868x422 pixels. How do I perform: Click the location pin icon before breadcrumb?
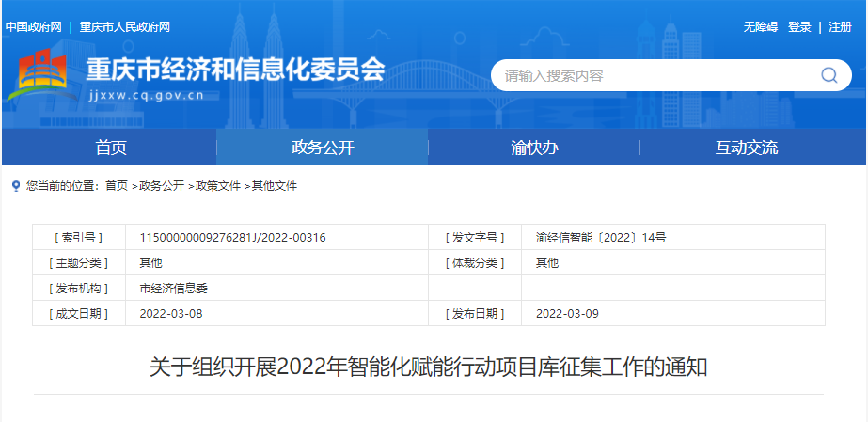[x=15, y=186]
